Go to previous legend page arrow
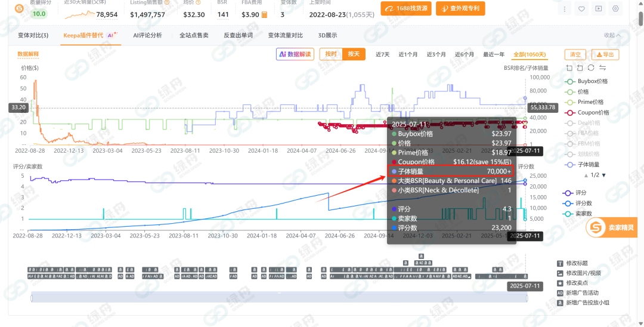Screen dimensions: 644x327 586,175
